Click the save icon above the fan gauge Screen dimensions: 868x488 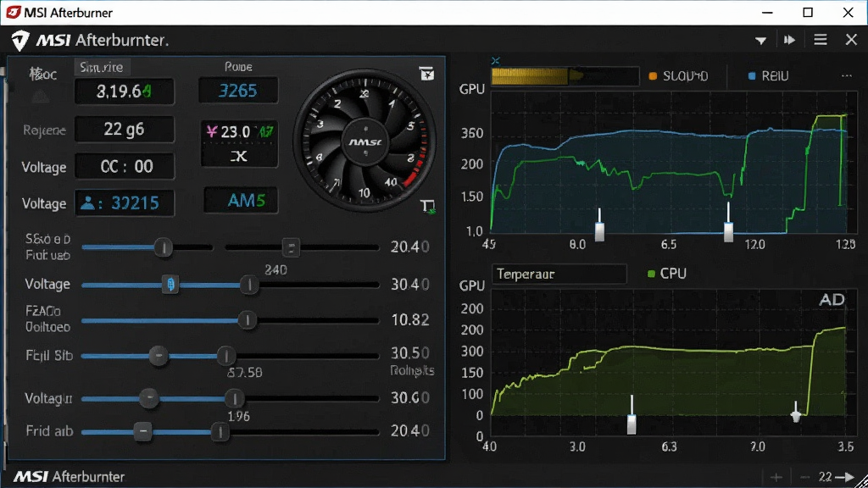click(x=427, y=74)
